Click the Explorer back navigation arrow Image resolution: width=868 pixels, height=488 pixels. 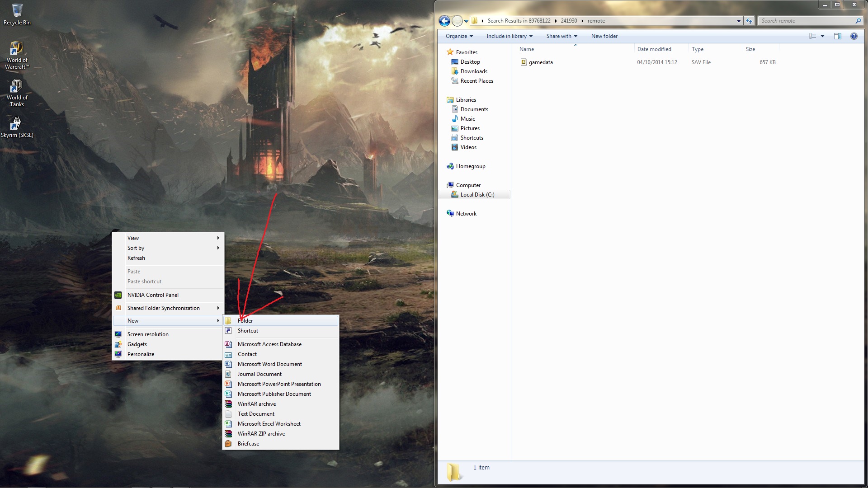pos(444,21)
